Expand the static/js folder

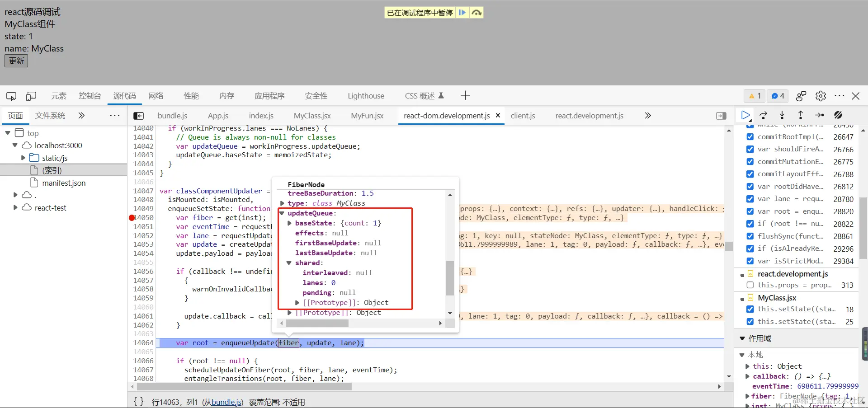tap(23, 158)
